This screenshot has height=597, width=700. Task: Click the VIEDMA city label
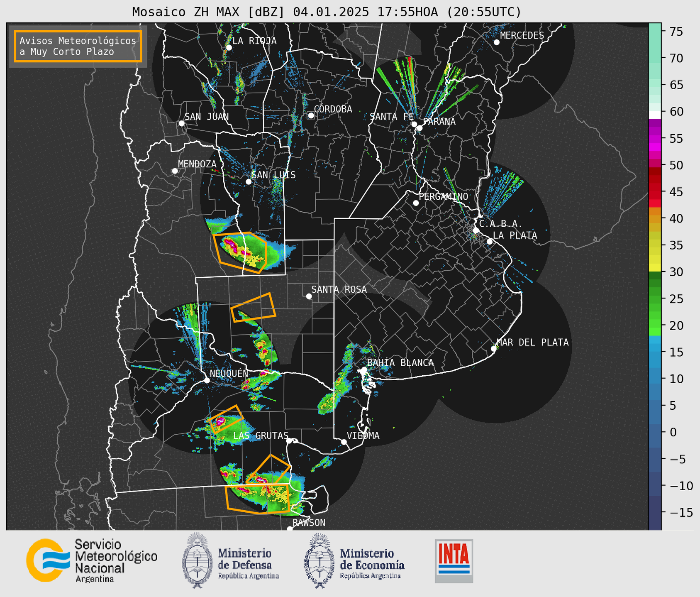[x=363, y=436]
